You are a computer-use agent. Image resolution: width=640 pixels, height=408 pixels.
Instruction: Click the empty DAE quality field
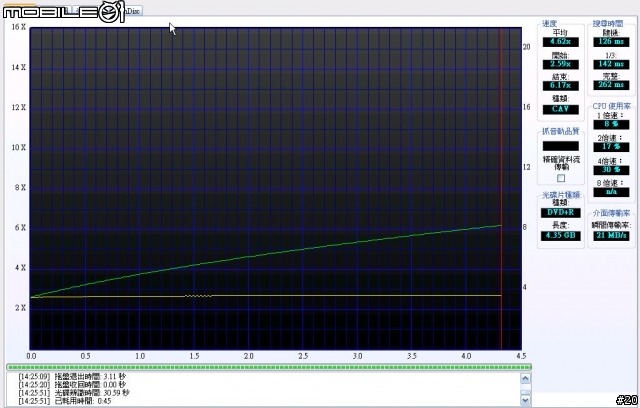point(560,146)
